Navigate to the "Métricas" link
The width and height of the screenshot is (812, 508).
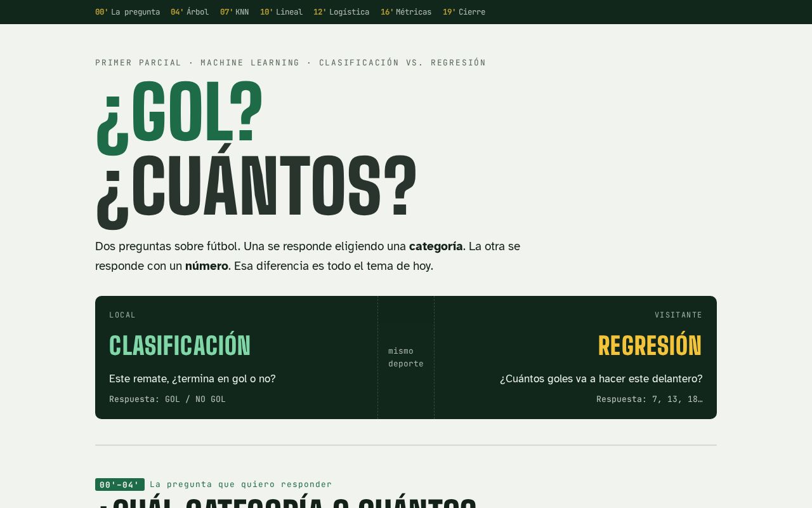pyautogui.click(x=406, y=12)
